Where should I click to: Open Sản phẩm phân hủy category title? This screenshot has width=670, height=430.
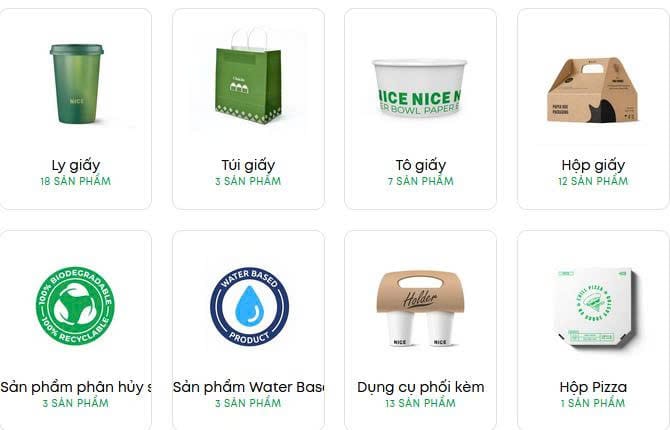pos(76,387)
